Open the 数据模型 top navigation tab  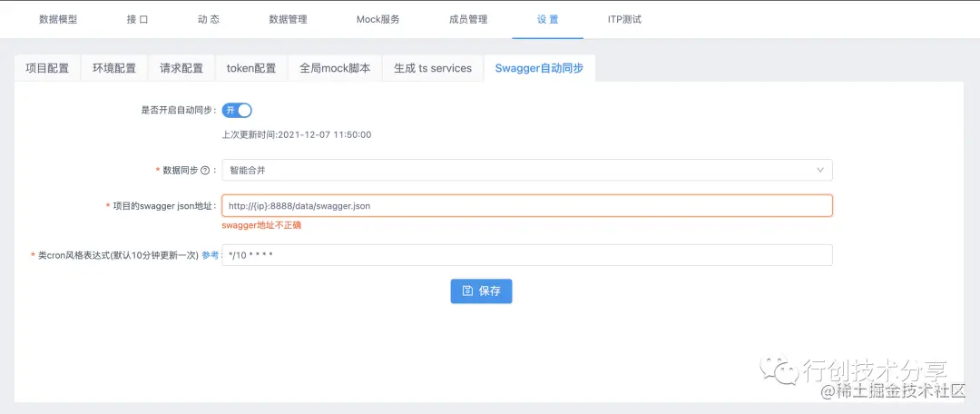coord(58,19)
